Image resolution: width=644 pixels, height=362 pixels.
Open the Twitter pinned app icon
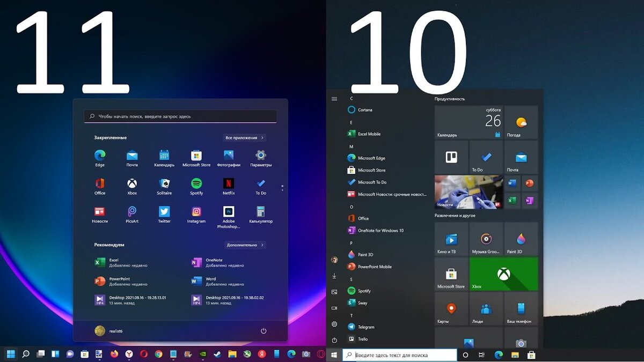164,215
